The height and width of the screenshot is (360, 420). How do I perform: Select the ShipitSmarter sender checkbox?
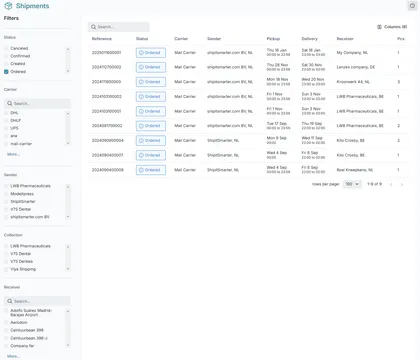pyautogui.click(x=6, y=201)
